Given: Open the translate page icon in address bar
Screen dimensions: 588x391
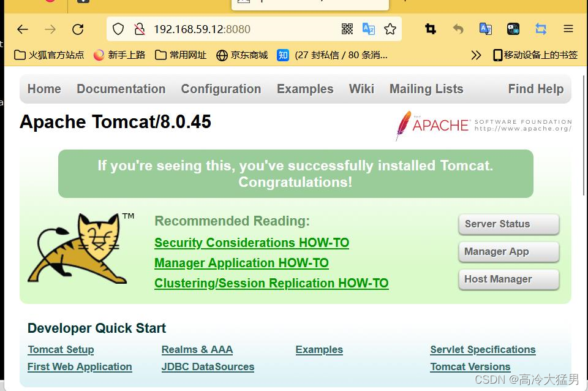Looking at the screenshot, I should 368,29.
